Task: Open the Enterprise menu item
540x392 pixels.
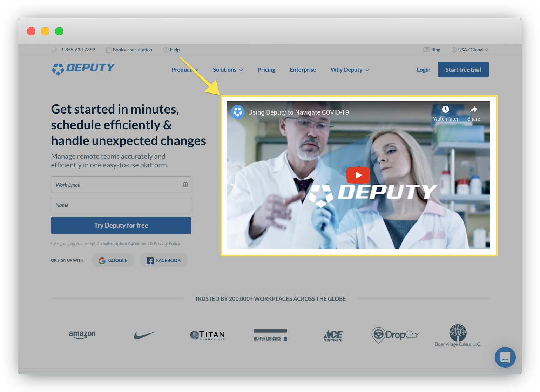Action: 303,70
